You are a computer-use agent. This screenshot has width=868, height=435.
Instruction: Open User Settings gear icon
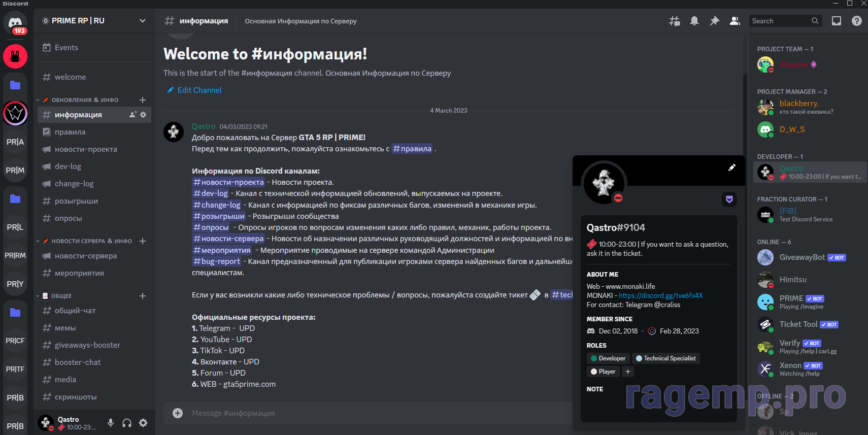click(143, 423)
